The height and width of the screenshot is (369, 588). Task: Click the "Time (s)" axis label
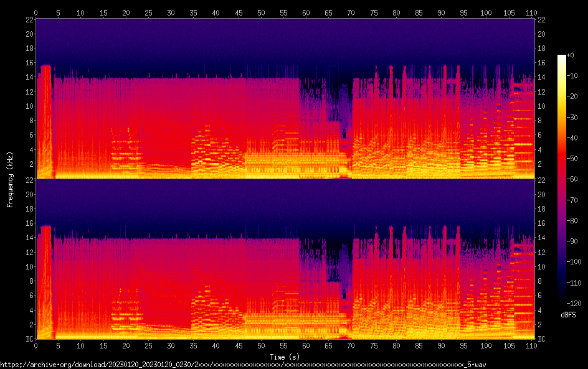tap(285, 357)
